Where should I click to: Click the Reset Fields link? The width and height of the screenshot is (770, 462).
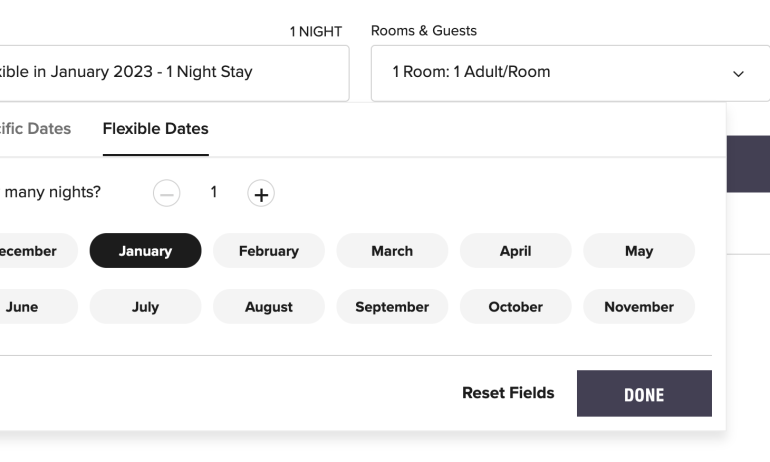click(508, 393)
